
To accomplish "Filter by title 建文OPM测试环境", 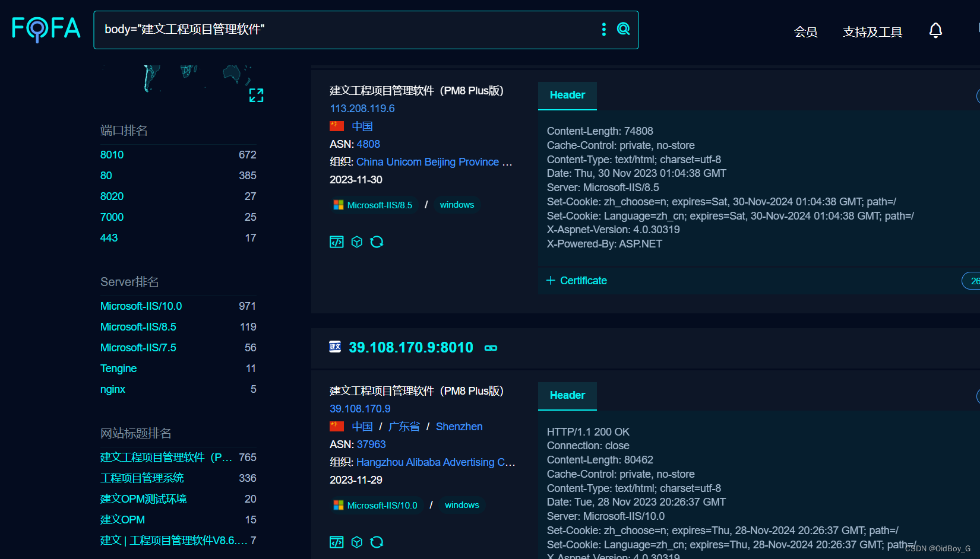I will (x=144, y=499).
